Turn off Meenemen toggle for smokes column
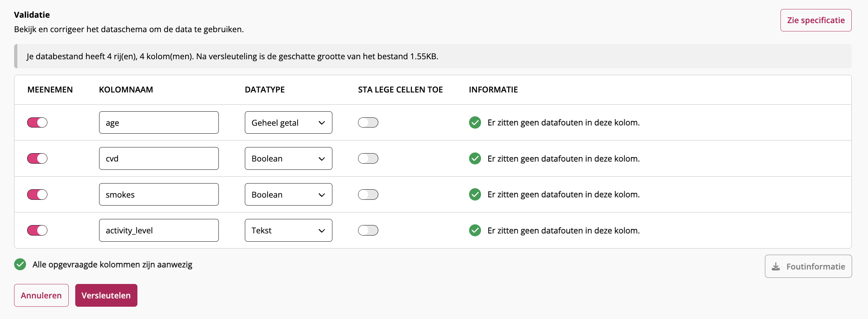 [37, 194]
